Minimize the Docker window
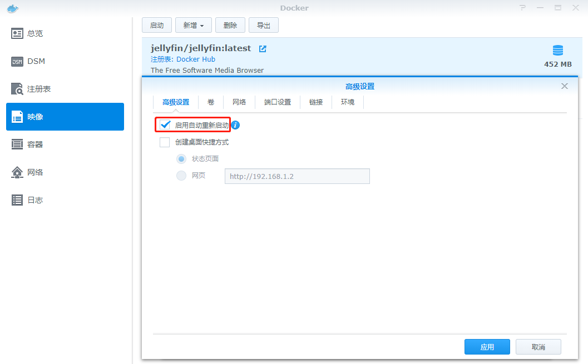The width and height of the screenshot is (588, 364). (540, 8)
